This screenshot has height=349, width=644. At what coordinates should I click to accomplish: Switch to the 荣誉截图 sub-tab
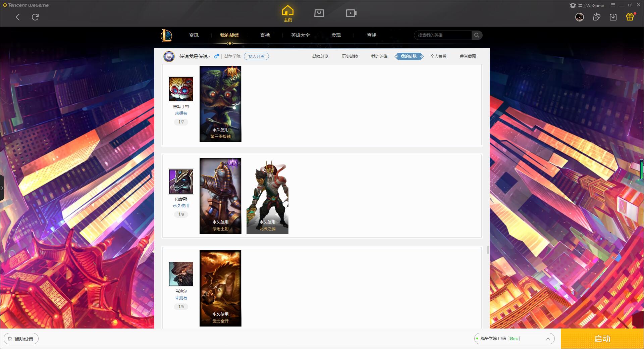point(468,56)
